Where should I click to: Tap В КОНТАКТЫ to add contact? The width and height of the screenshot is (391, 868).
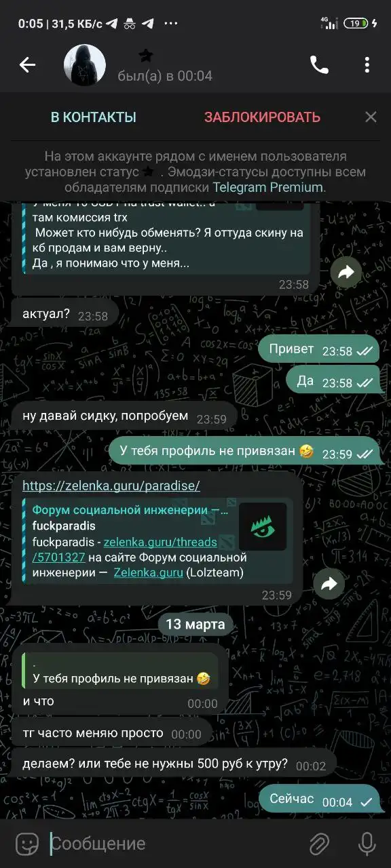pyautogui.click(x=94, y=117)
